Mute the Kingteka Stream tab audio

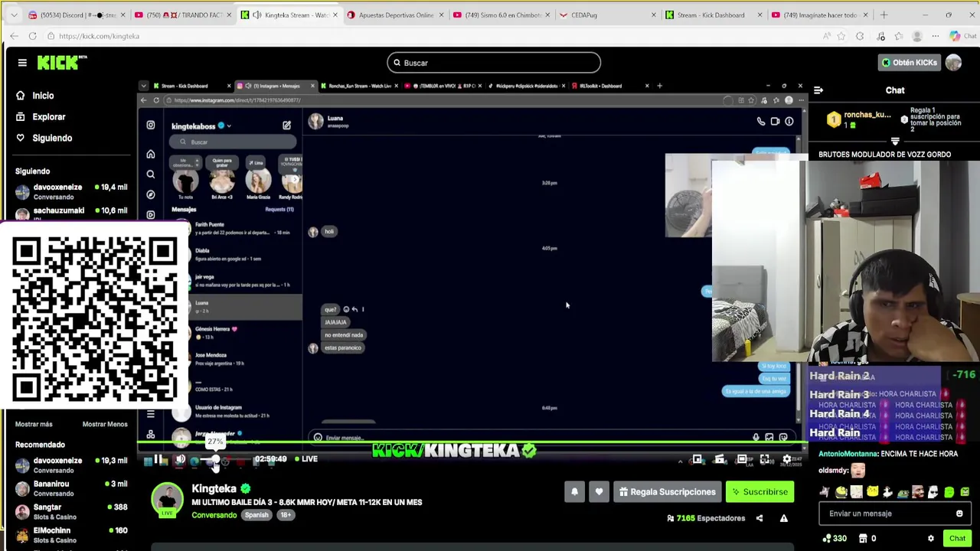tap(256, 15)
